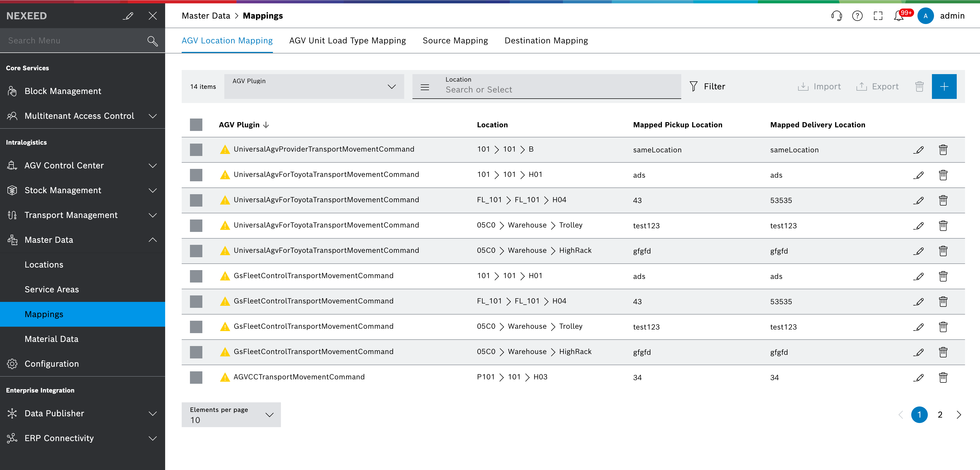Go to next page arrow
Image resolution: width=980 pixels, height=470 pixels.
[959, 414]
